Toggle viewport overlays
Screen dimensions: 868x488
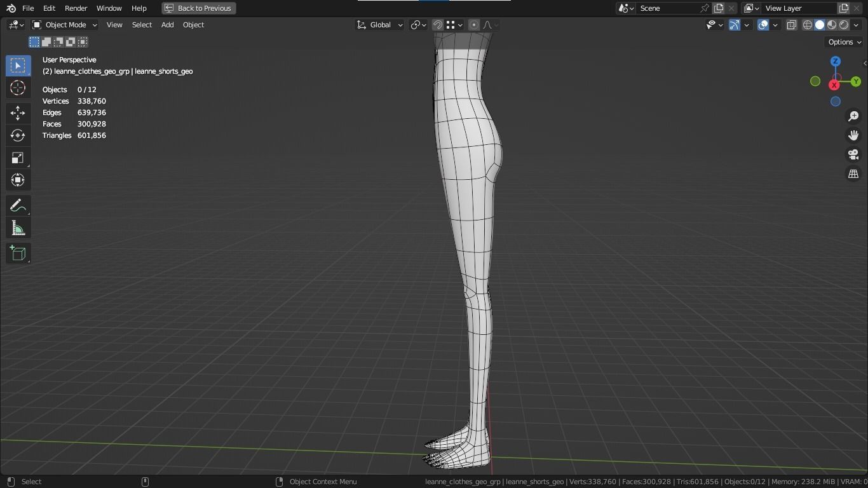tap(763, 25)
